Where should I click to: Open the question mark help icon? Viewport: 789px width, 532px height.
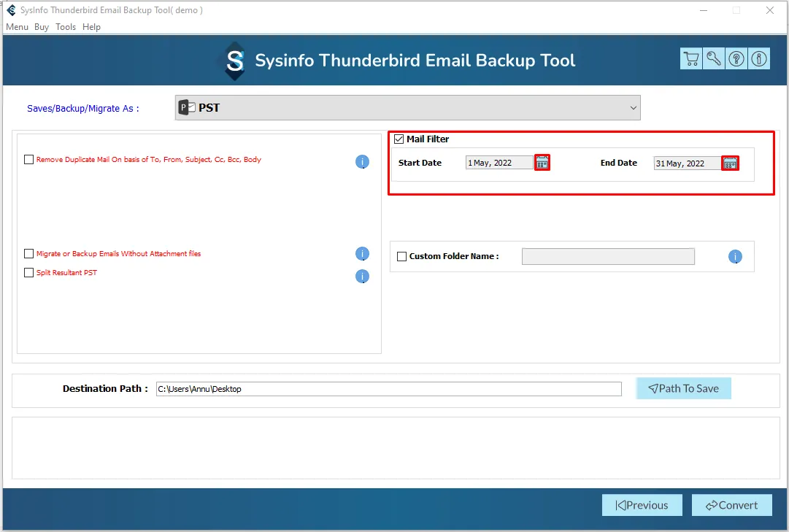[736, 59]
